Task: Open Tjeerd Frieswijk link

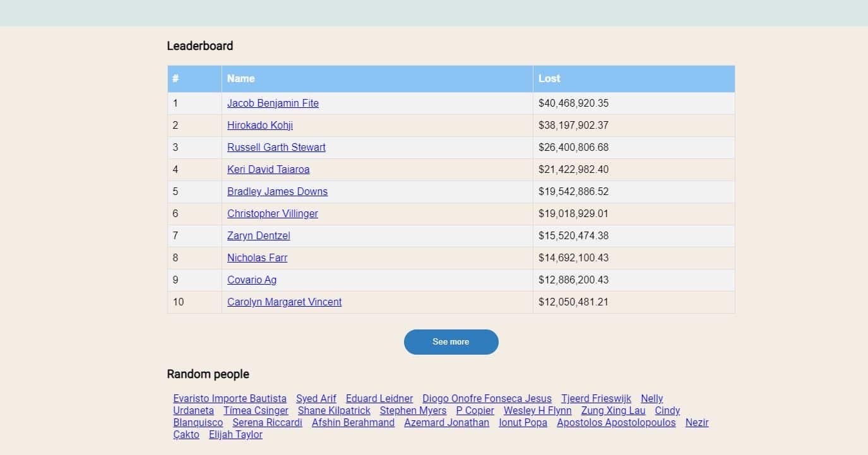Action: 596,398
